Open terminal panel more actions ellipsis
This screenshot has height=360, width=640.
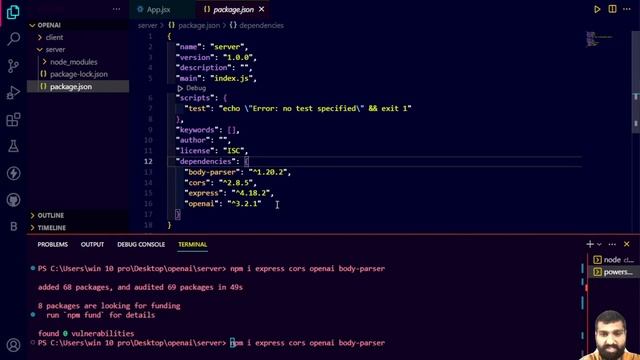612,244
